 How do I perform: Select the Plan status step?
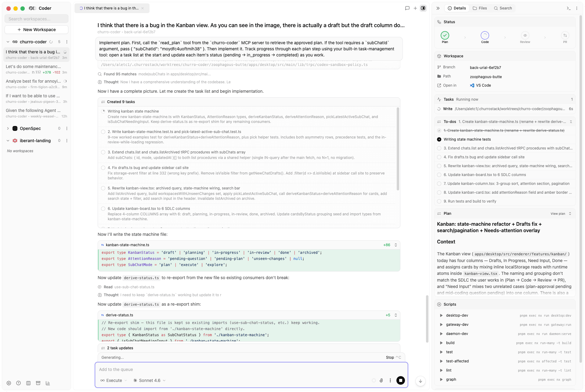tap(445, 37)
